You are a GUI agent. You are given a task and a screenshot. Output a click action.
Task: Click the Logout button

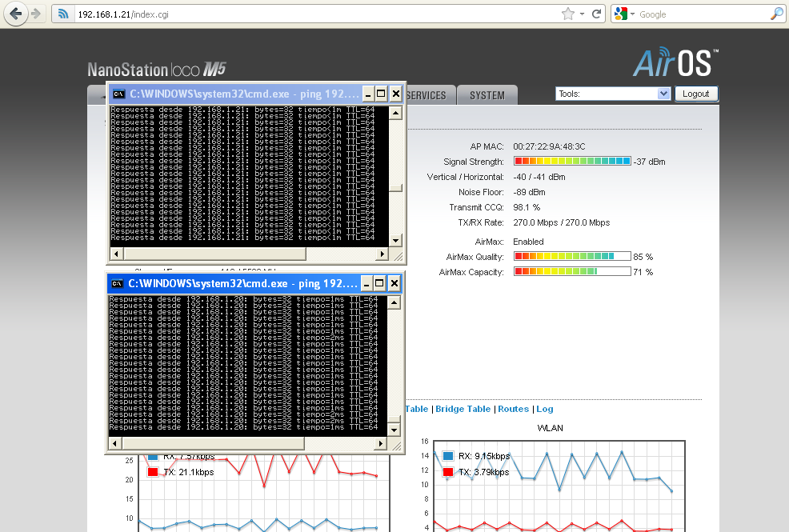coord(695,94)
